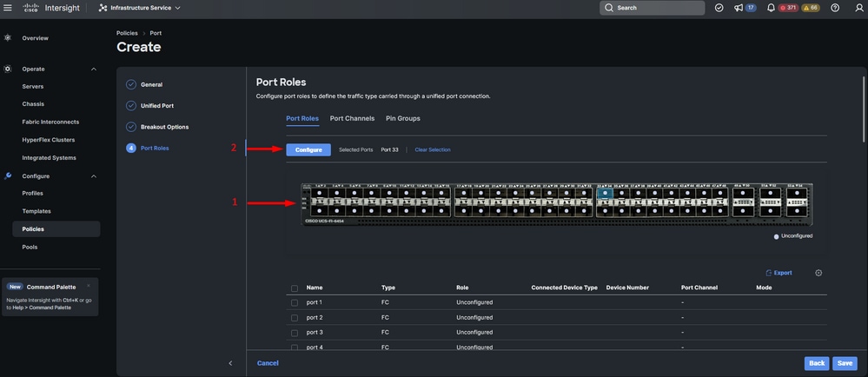Screen dimensions: 868x377
Task: Click the Policies breadcrumb link
Action: (x=127, y=33)
